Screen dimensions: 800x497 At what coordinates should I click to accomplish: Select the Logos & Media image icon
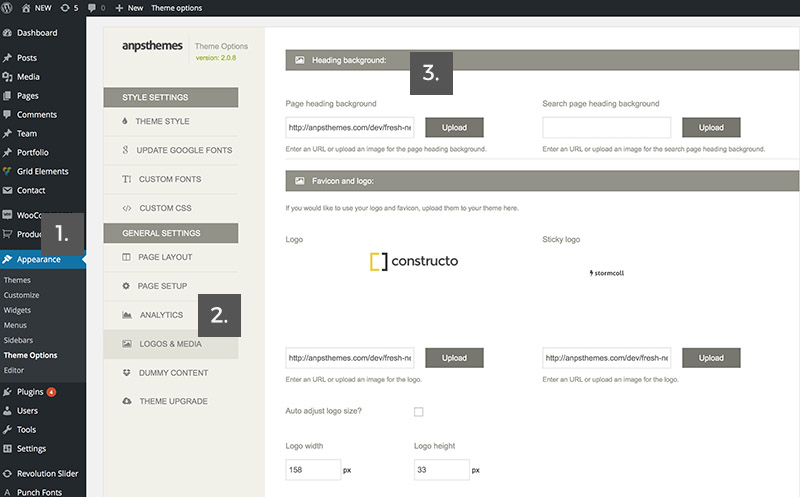tap(127, 344)
